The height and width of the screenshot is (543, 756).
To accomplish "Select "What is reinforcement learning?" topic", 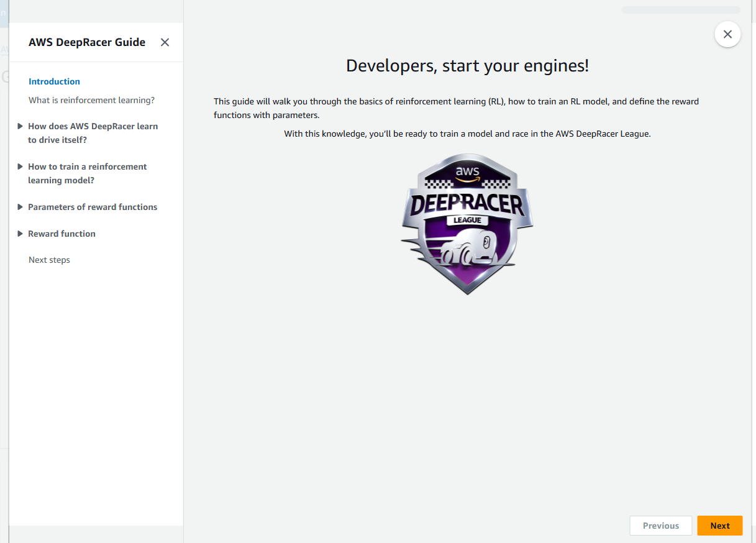I will tap(91, 100).
